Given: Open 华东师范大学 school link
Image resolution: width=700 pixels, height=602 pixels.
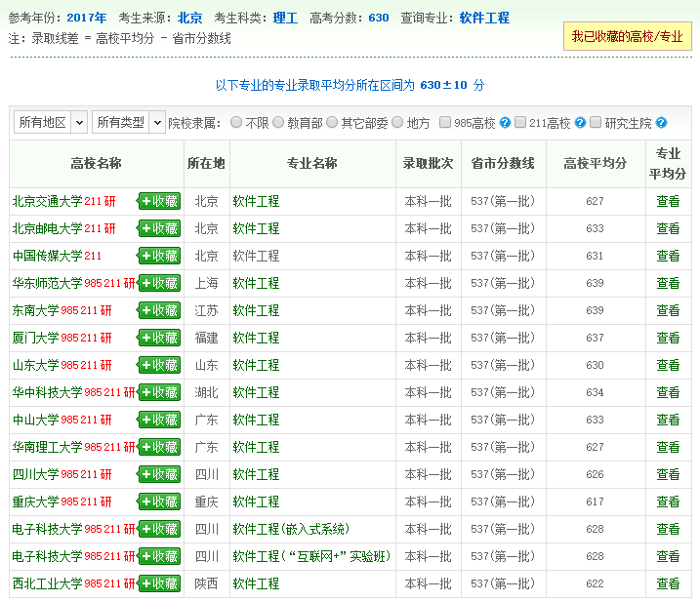Looking at the screenshot, I should (x=47, y=283).
